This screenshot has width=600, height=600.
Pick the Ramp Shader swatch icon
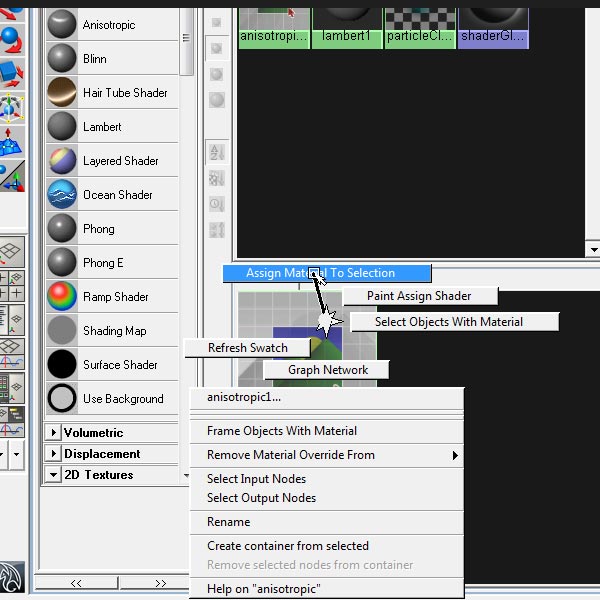pos(62,297)
